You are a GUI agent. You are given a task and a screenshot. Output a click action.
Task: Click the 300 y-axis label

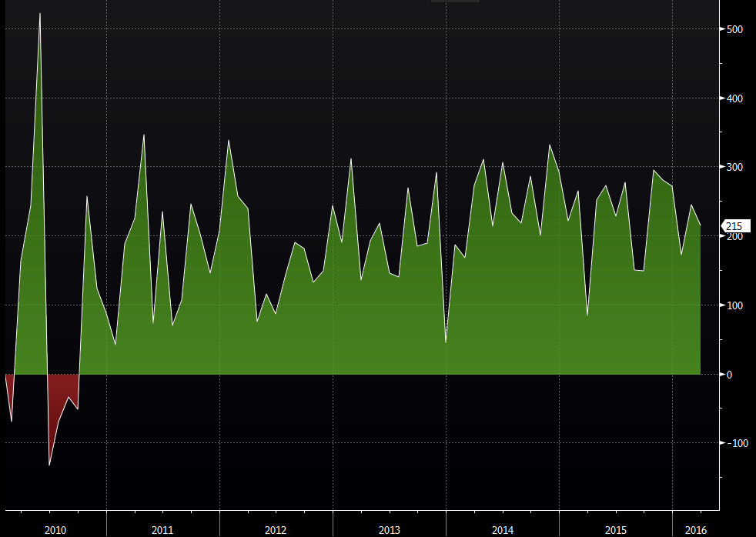[x=734, y=167]
